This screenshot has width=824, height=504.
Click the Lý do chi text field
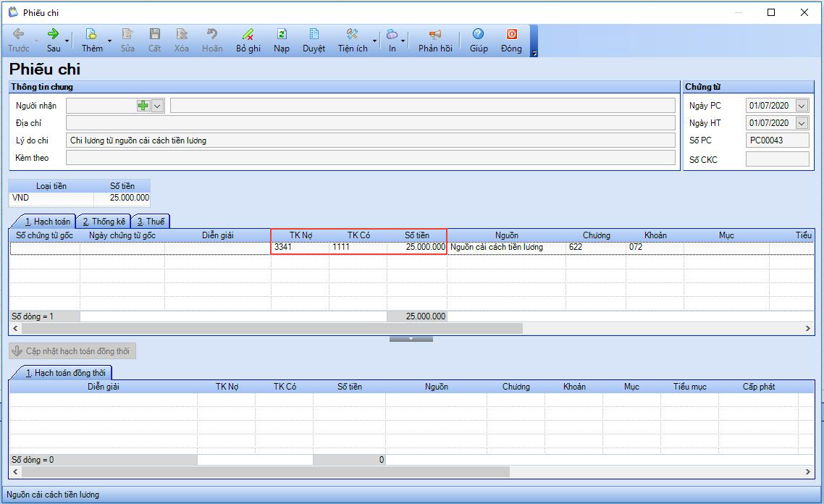370,140
